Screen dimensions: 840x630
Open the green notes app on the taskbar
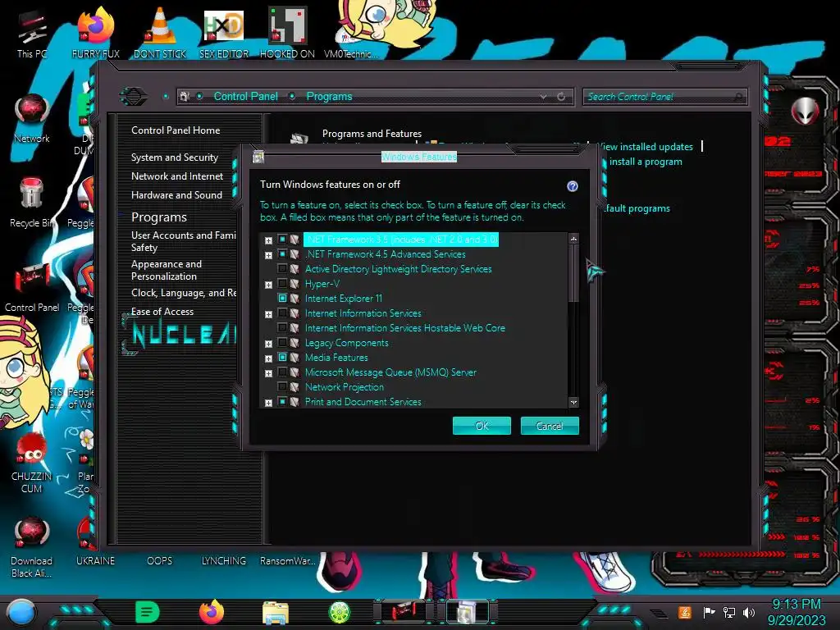click(148, 612)
